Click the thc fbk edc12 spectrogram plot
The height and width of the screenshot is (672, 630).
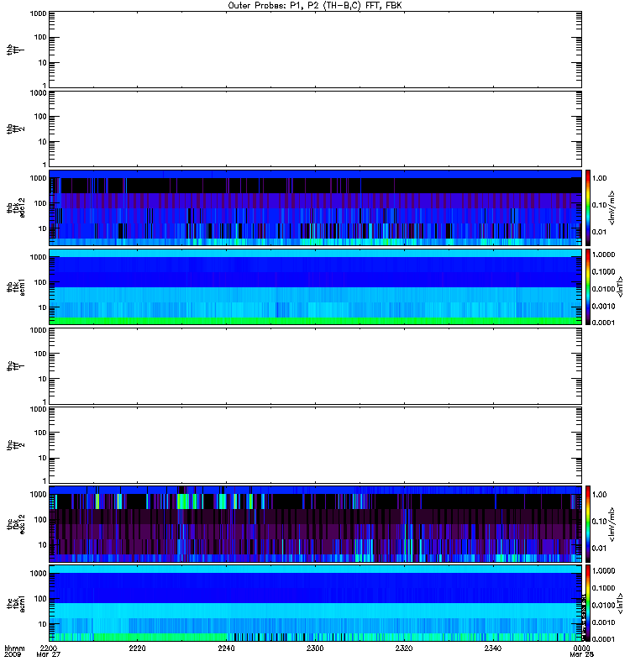click(x=315, y=523)
